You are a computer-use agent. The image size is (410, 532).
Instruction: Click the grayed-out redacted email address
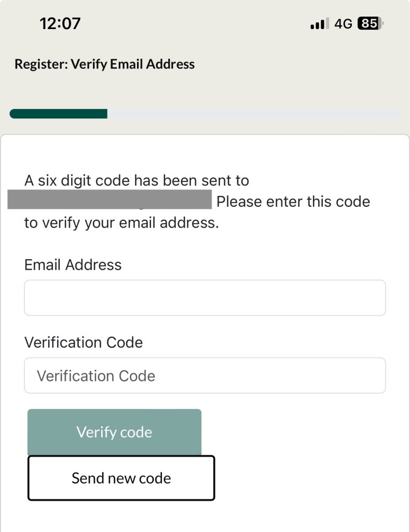coord(110,199)
